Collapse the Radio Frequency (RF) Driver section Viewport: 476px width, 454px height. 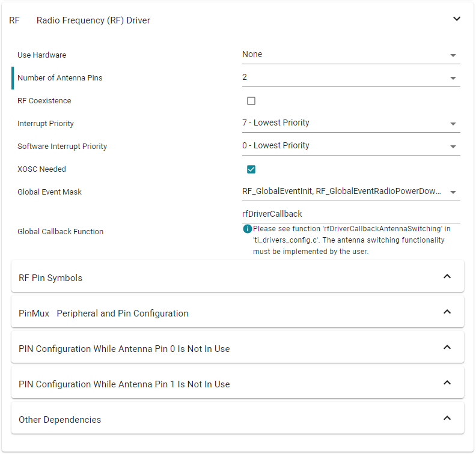456,19
